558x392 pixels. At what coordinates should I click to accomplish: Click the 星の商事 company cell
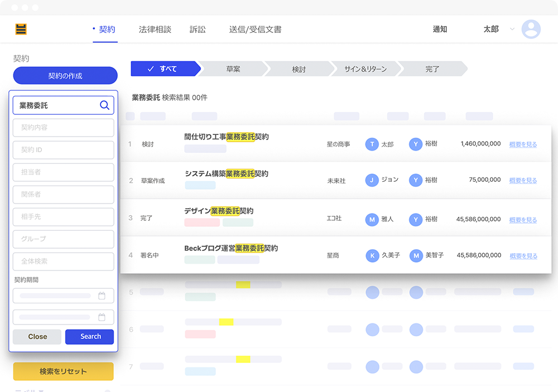[x=338, y=144]
